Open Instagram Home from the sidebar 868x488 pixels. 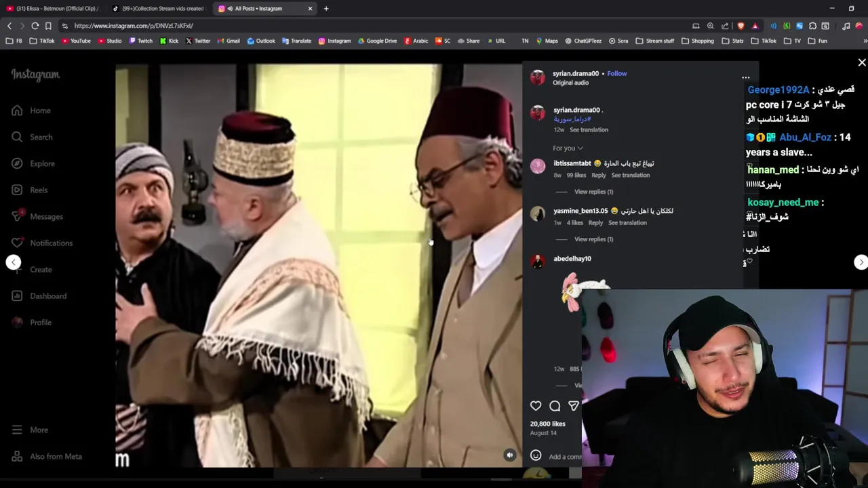[31, 110]
